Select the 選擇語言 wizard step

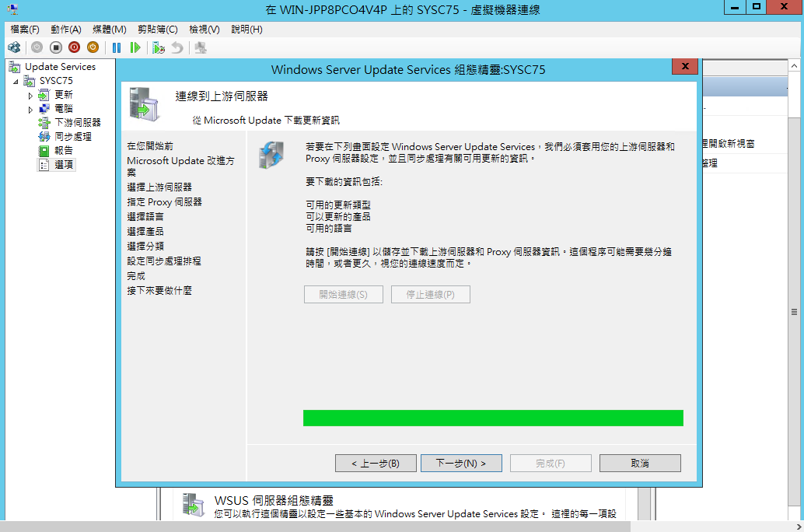(x=145, y=217)
